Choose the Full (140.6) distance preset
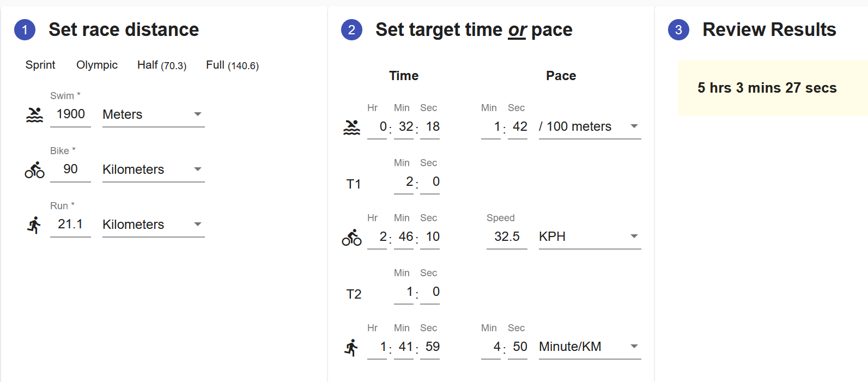This screenshot has height=382, width=868. coord(232,65)
